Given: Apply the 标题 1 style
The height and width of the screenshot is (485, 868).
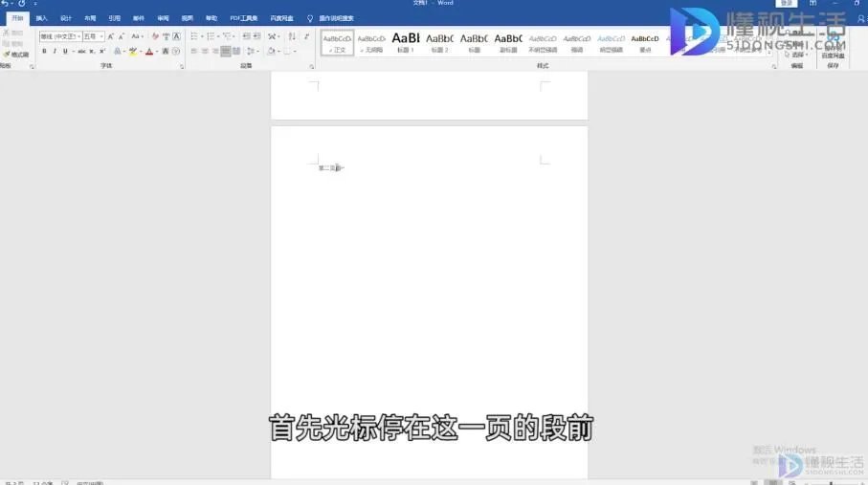Looking at the screenshot, I should [x=406, y=43].
